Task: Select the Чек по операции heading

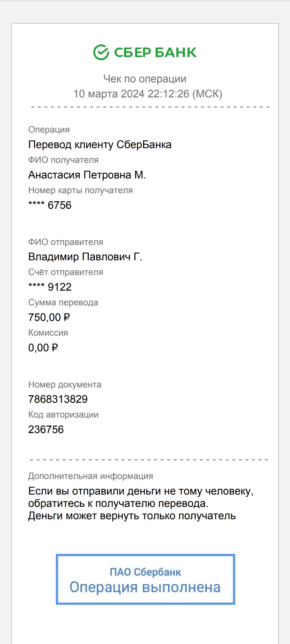Action: click(x=145, y=79)
